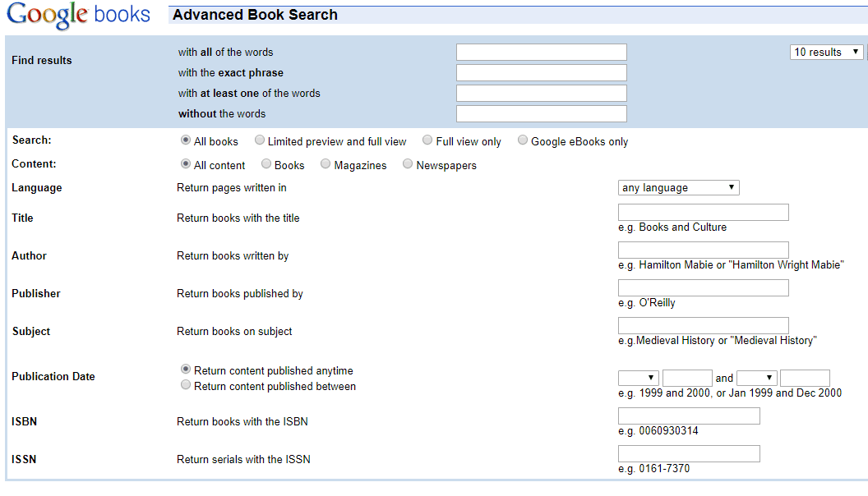Click the 'e.g. 0060930314' example text
868x496 pixels.
point(658,431)
